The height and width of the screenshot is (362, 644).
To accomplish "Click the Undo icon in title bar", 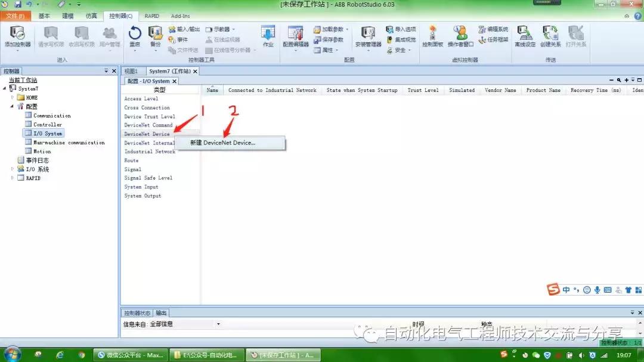I will (30, 4).
